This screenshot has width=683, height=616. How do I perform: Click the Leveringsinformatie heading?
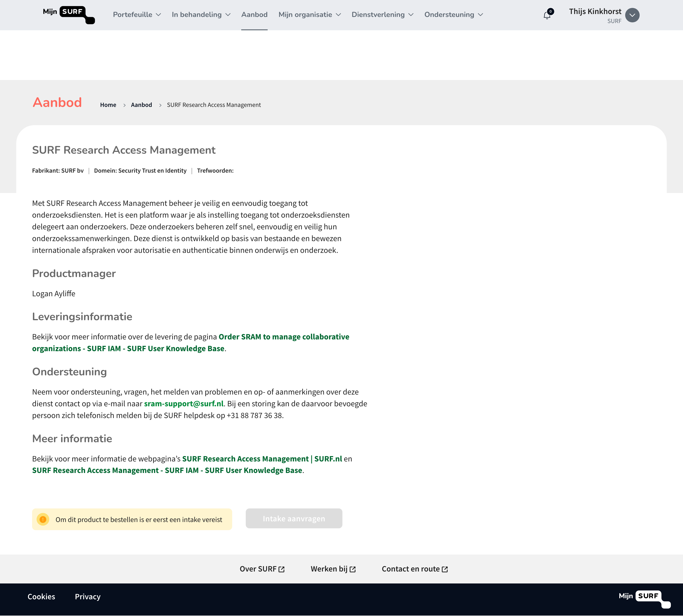(82, 316)
